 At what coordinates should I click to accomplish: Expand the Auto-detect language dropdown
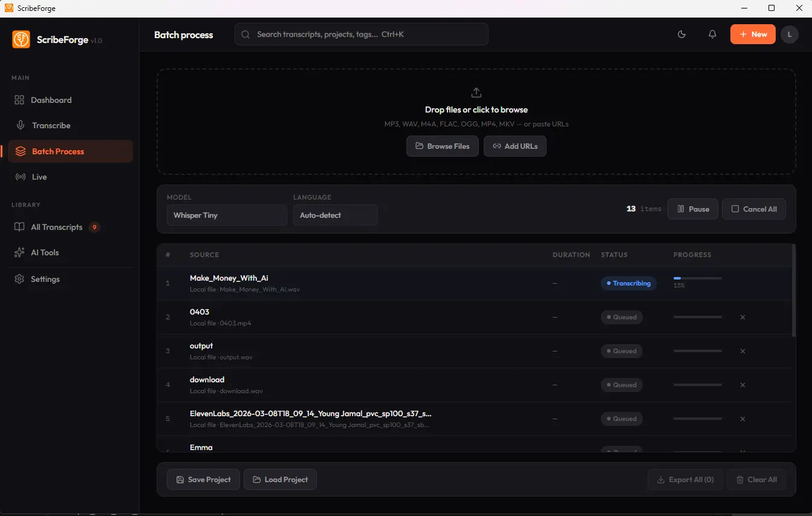(335, 215)
